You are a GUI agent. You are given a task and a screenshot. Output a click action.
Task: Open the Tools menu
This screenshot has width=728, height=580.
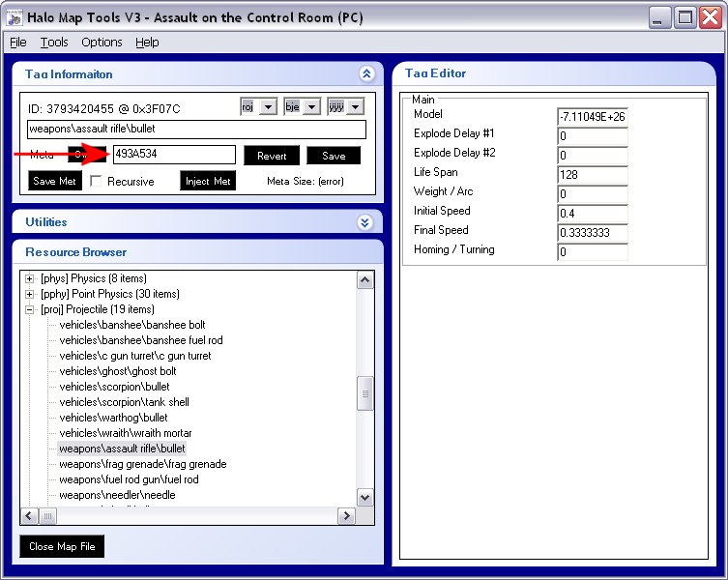54,43
